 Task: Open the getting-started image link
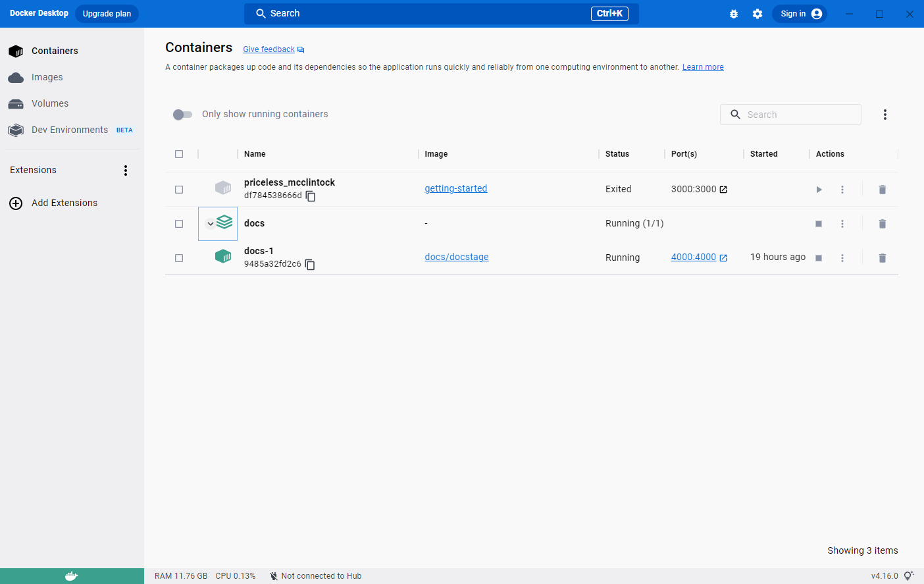coord(455,188)
